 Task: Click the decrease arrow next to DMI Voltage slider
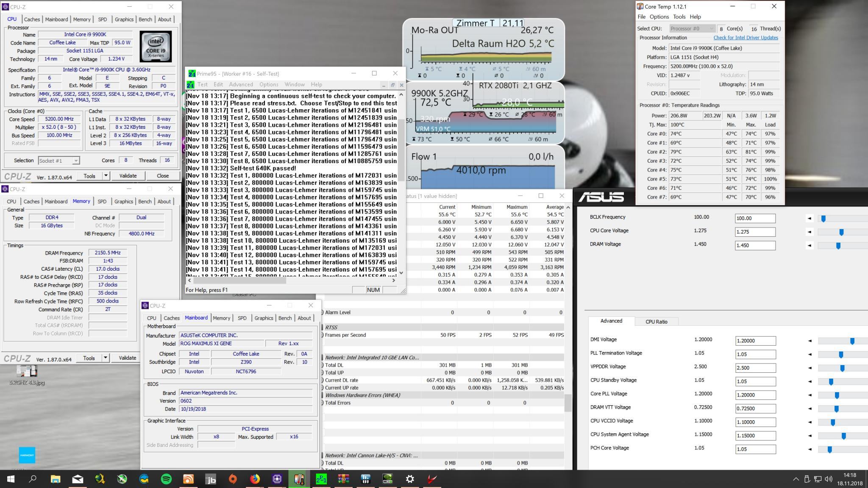(810, 341)
